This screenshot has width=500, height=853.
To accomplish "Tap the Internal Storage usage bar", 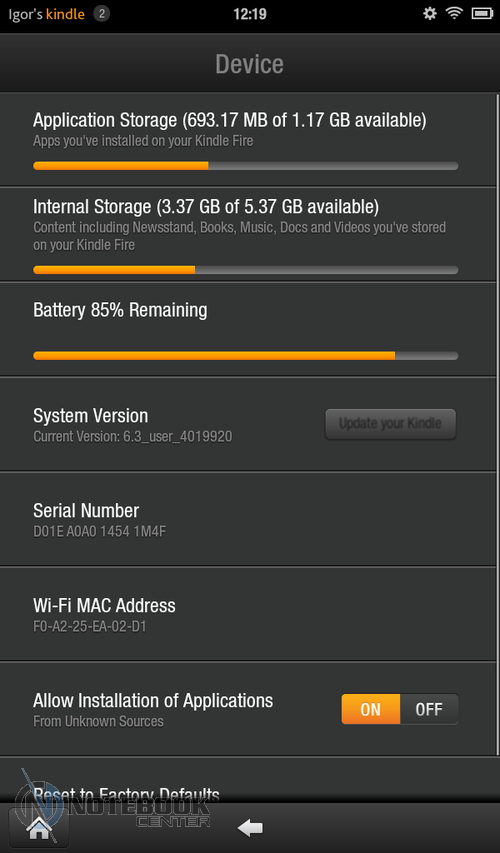I will pos(245,270).
